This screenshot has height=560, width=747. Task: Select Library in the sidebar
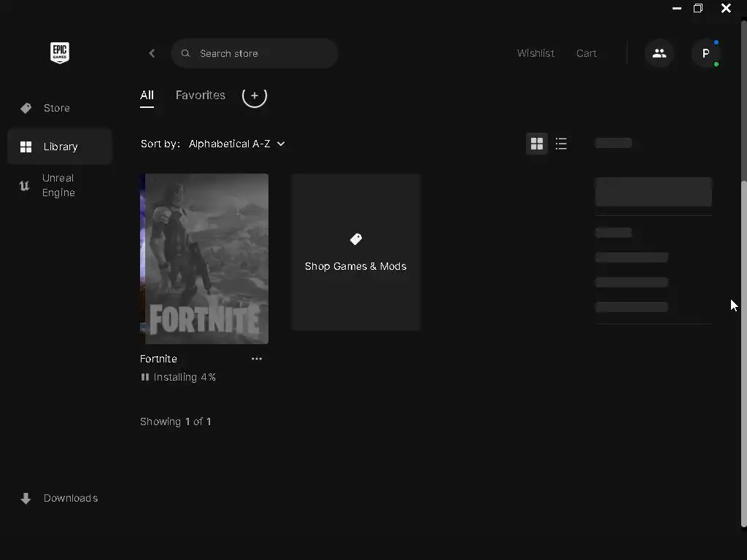point(60,147)
